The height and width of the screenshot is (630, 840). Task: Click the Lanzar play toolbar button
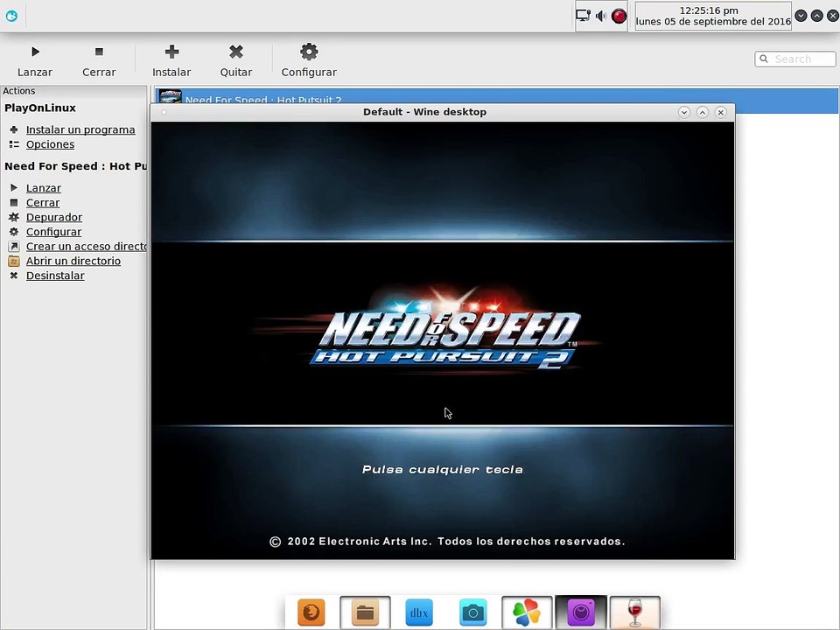[35, 61]
